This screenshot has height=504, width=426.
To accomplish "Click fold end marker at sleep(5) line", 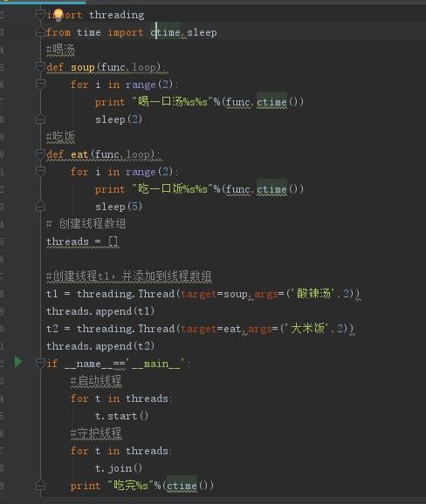I will pos(40,206).
